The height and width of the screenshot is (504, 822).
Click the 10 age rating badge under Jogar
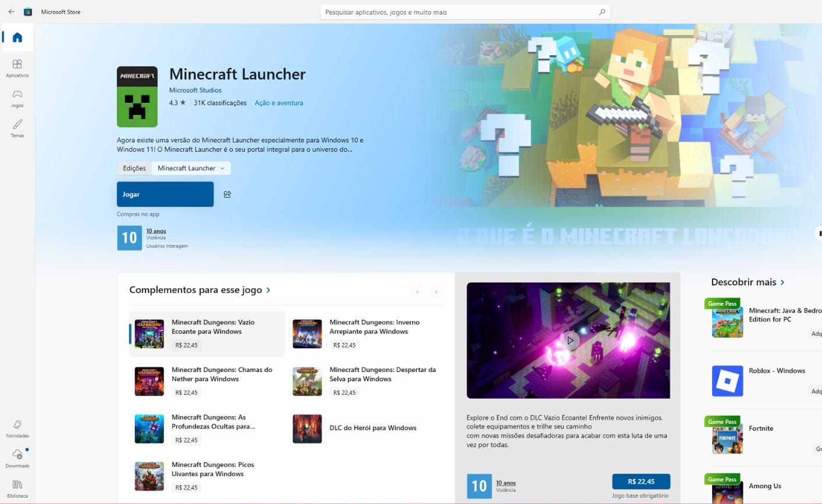[x=129, y=238]
